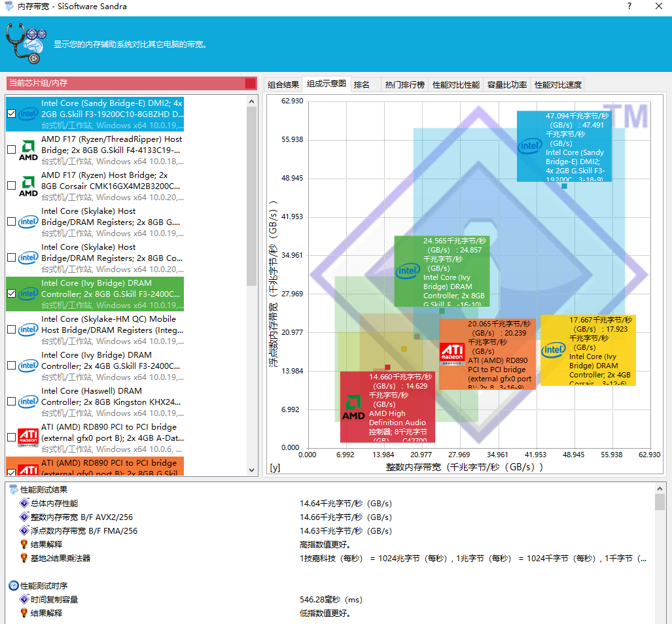Click up arrow of results panel scrollbar
The width and height of the screenshot is (672, 624).
(660, 489)
